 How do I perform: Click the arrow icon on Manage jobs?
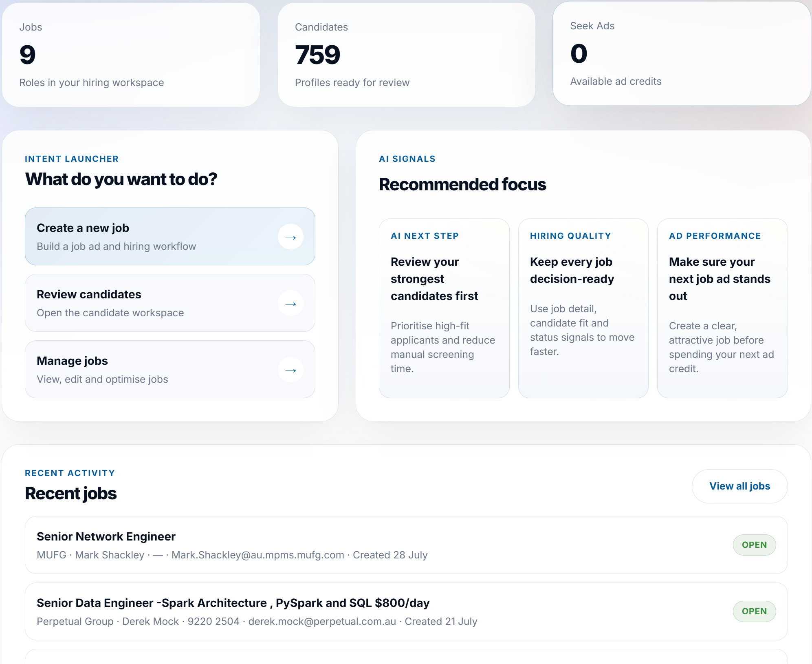290,370
